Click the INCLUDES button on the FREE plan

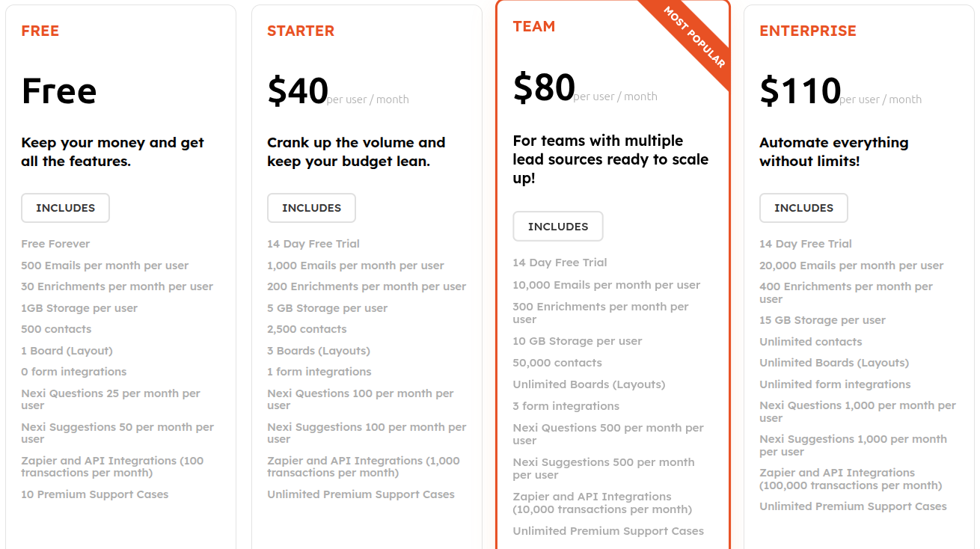(x=65, y=208)
